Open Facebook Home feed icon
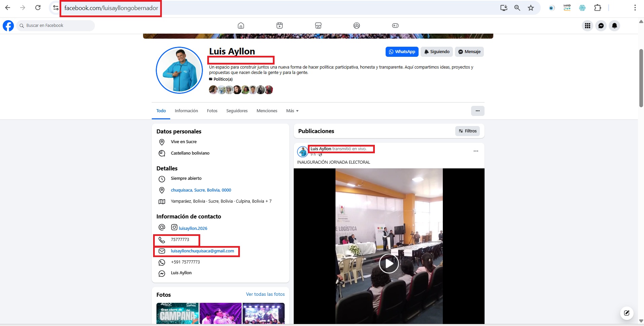This screenshot has width=644, height=326. pyautogui.click(x=241, y=26)
